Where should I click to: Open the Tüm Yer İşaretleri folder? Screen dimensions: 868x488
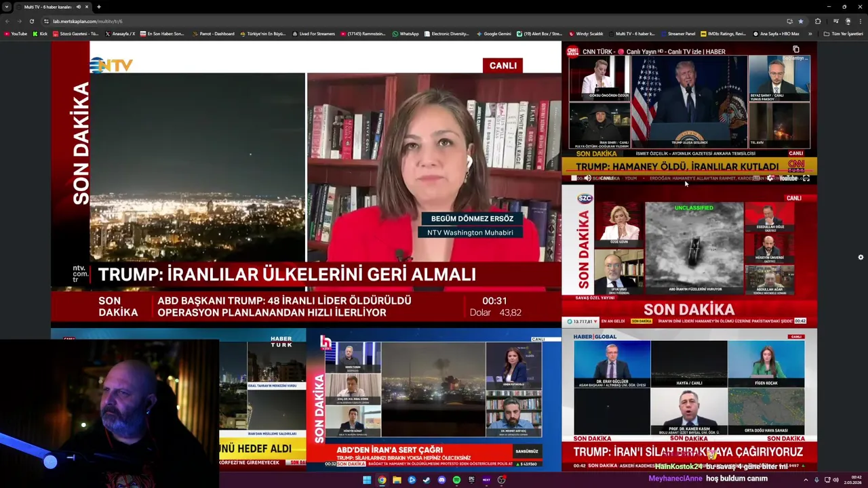[x=843, y=33]
